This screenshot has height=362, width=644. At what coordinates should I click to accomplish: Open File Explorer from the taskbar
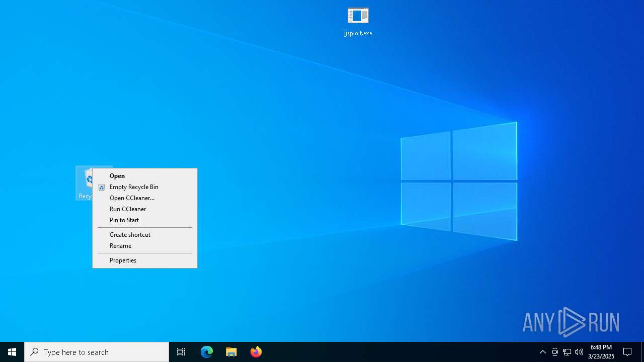(x=231, y=352)
